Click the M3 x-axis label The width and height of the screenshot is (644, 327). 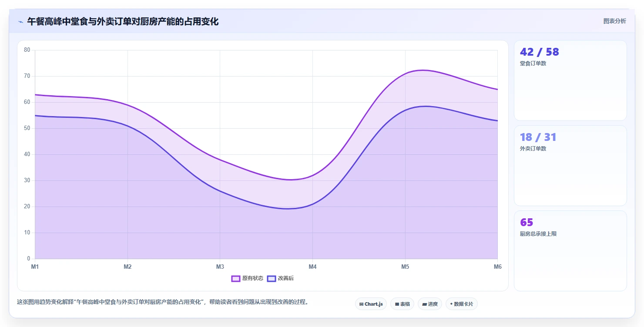coord(220,267)
